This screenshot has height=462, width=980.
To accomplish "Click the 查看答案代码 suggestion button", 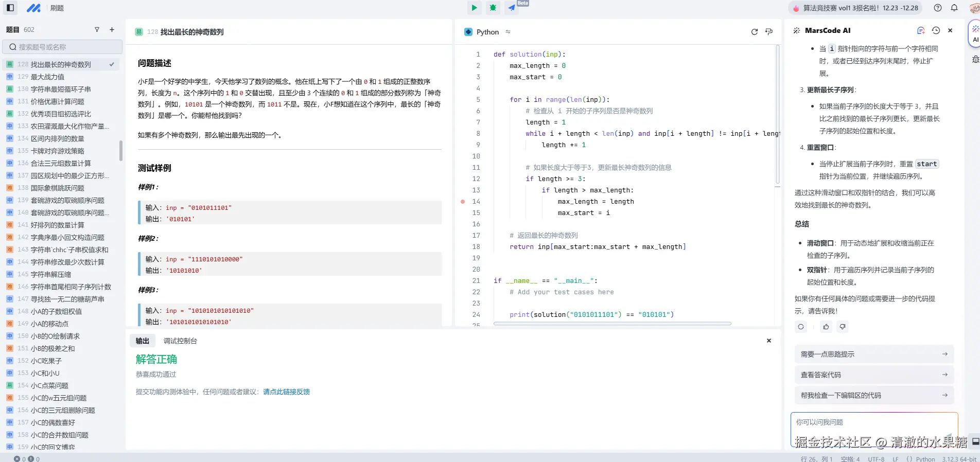I will tap(873, 375).
